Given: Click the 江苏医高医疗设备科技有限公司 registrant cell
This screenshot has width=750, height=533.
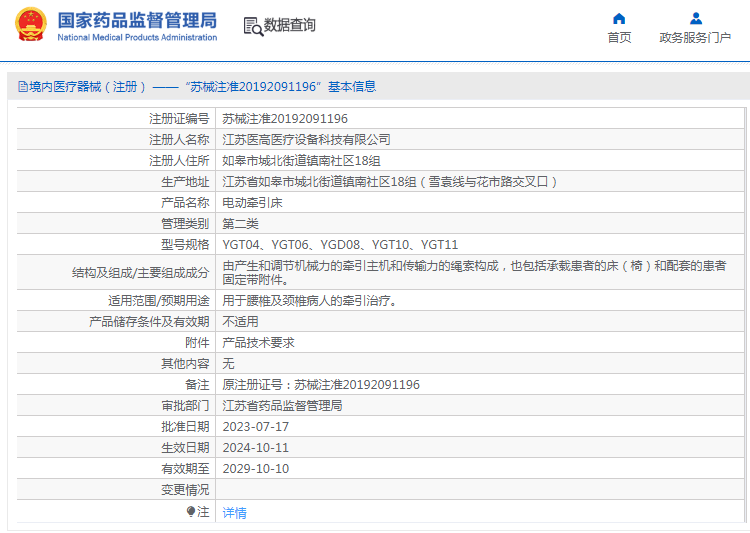Looking at the screenshot, I should (481, 140).
